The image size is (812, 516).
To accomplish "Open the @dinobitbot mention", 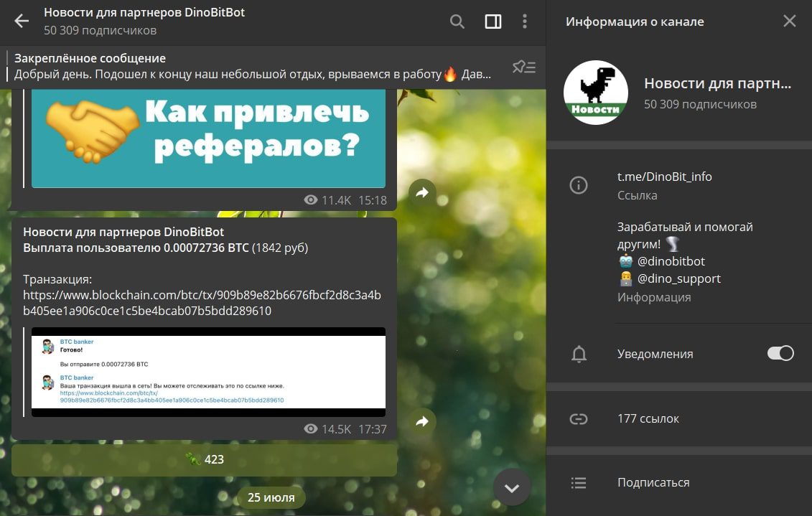I will tap(671, 261).
